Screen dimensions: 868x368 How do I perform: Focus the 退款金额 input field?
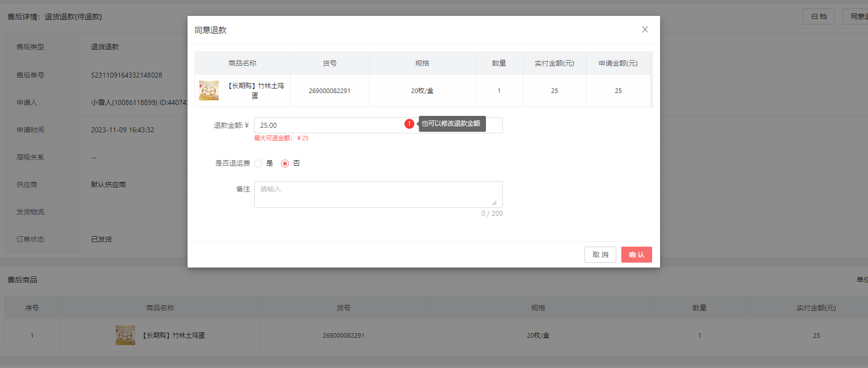[328, 125]
